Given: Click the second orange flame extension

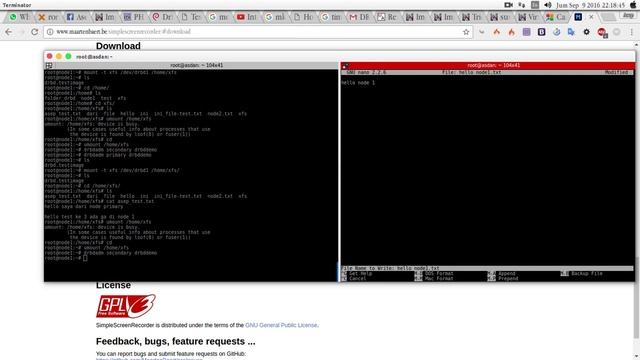Looking at the screenshot, I should [511, 32].
